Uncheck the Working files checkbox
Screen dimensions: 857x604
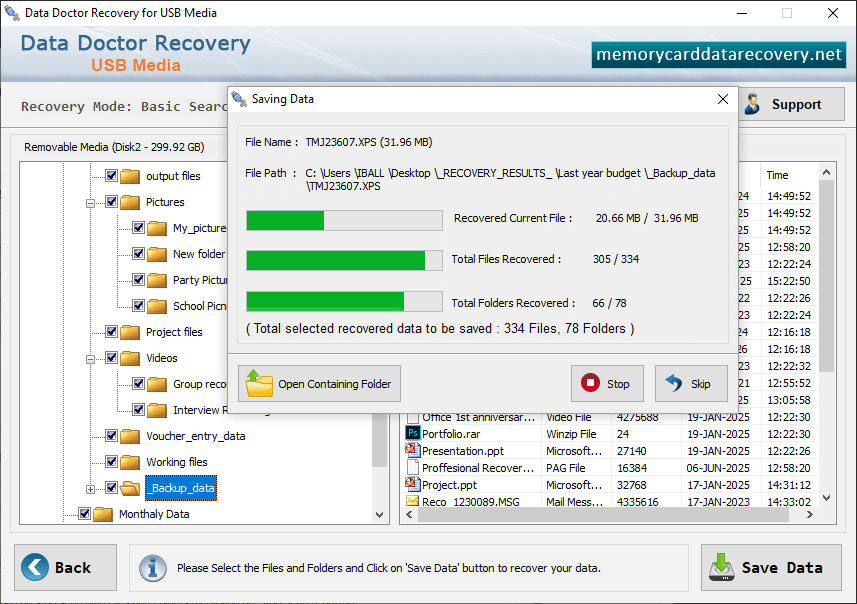[111, 462]
